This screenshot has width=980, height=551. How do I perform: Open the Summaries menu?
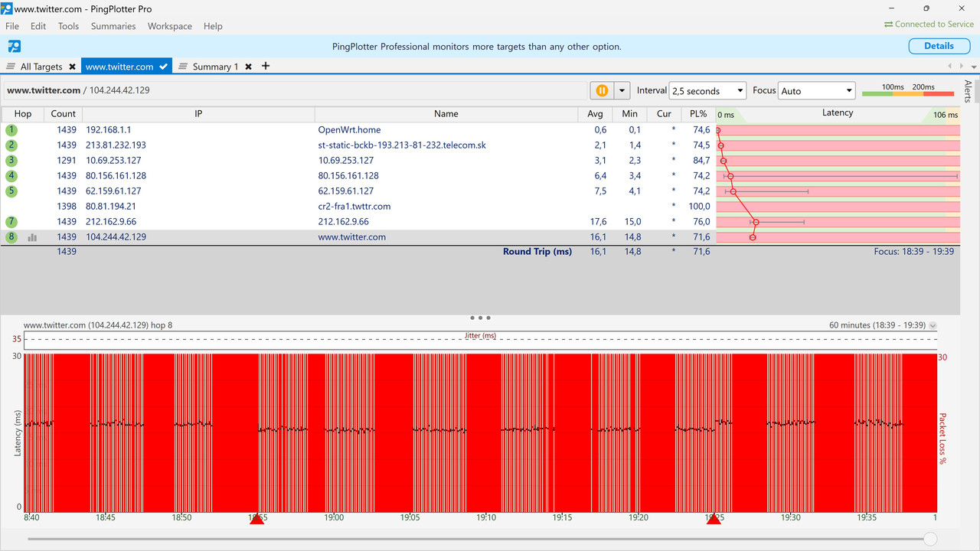[113, 26]
